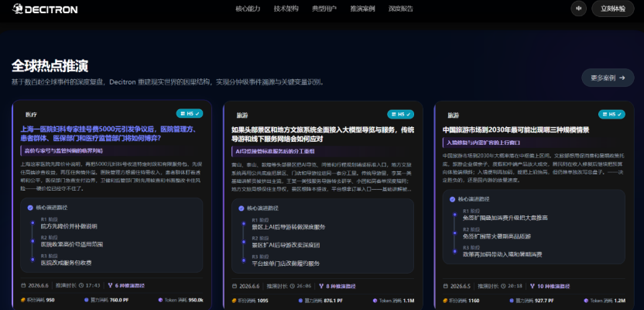Select stage 免签扩围带火暑期高品质游
The width and height of the screenshot is (644, 310).
click(x=497, y=236)
